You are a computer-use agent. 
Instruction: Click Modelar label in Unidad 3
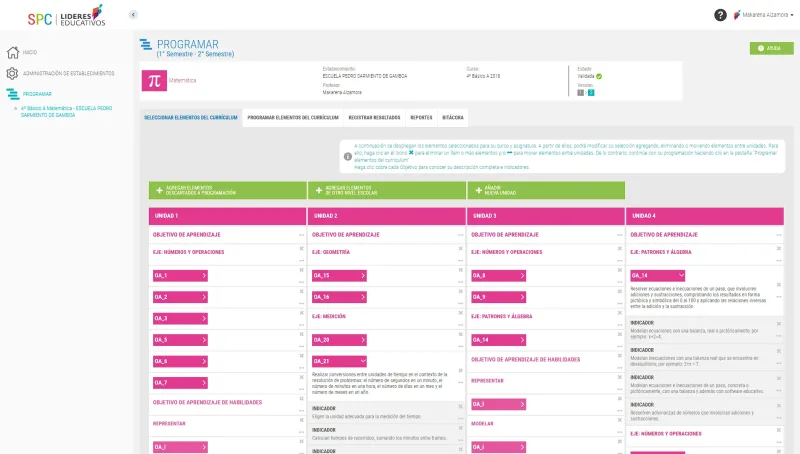(482, 424)
